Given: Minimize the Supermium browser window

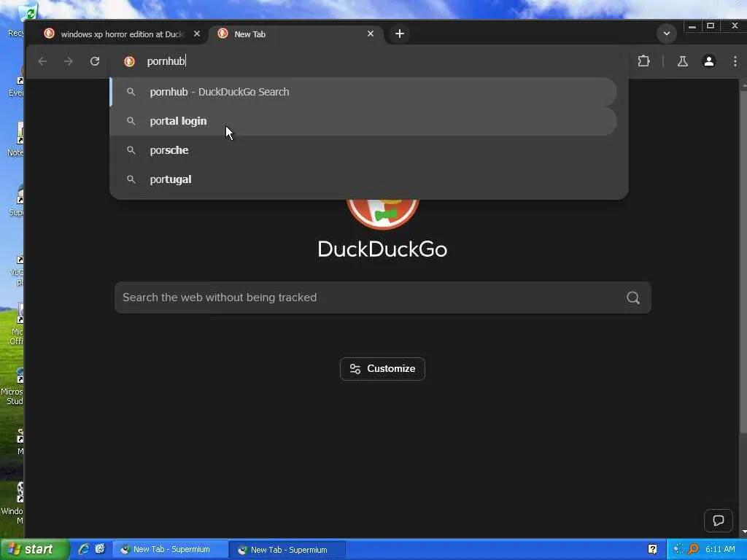Looking at the screenshot, I should tap(692, 26).
